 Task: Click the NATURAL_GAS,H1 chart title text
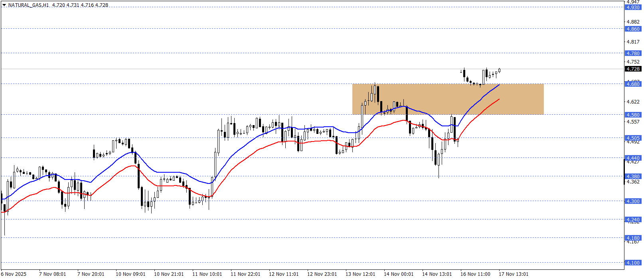click(28, 5)
